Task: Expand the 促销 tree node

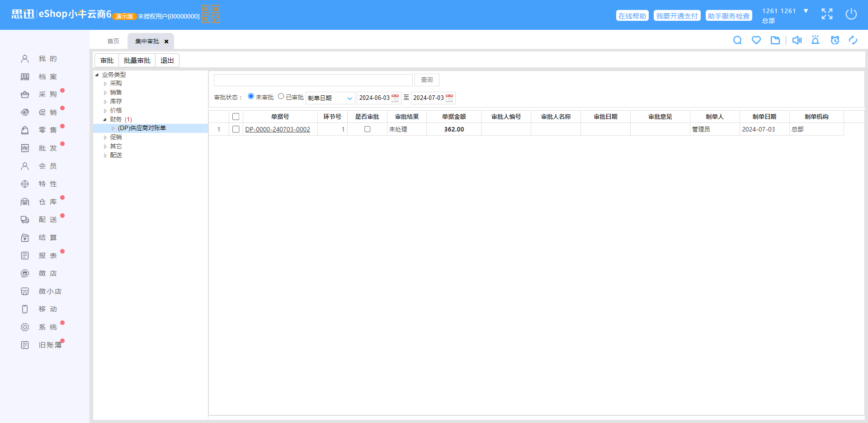Action: [x=105, y=137]
